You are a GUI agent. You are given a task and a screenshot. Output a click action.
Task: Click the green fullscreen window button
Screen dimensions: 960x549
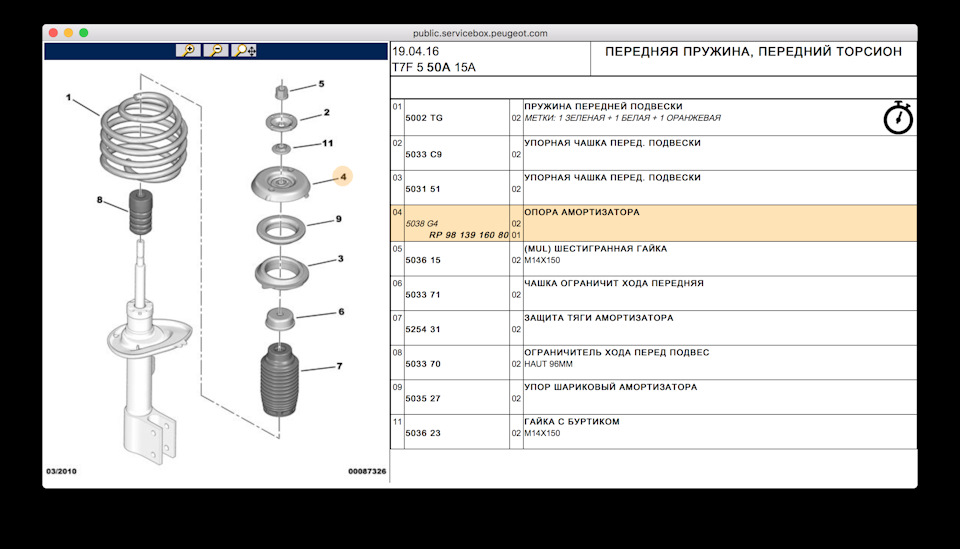(84, 33)
